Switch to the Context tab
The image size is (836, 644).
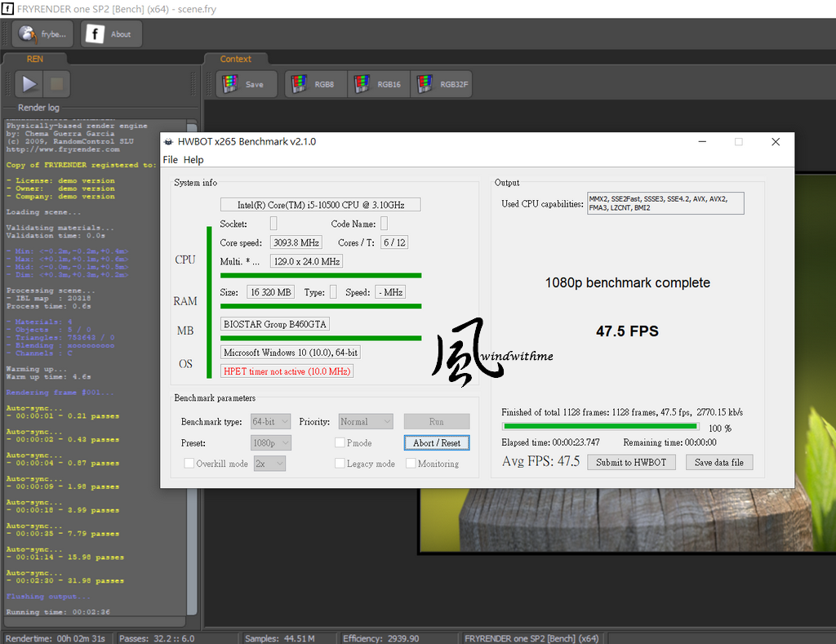(236, 59)
